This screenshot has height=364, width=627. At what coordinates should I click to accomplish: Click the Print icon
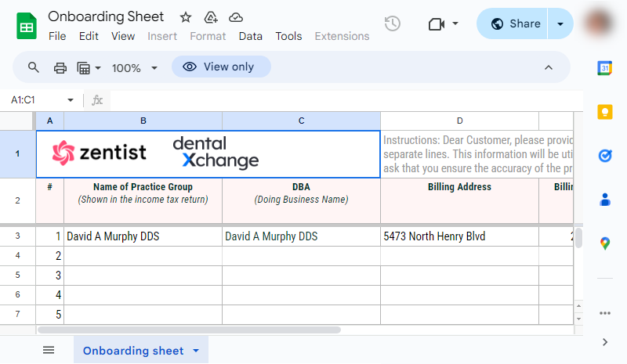[60, 68]
